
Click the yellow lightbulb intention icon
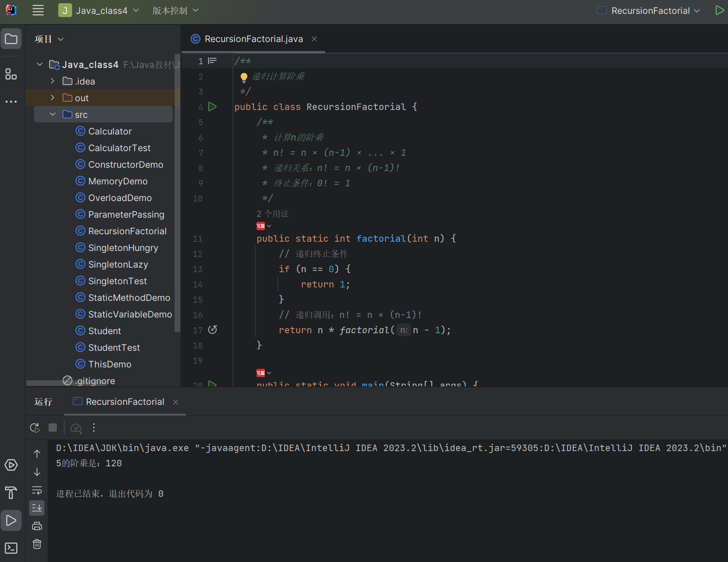pyautogui.click(x=244, y=77)
